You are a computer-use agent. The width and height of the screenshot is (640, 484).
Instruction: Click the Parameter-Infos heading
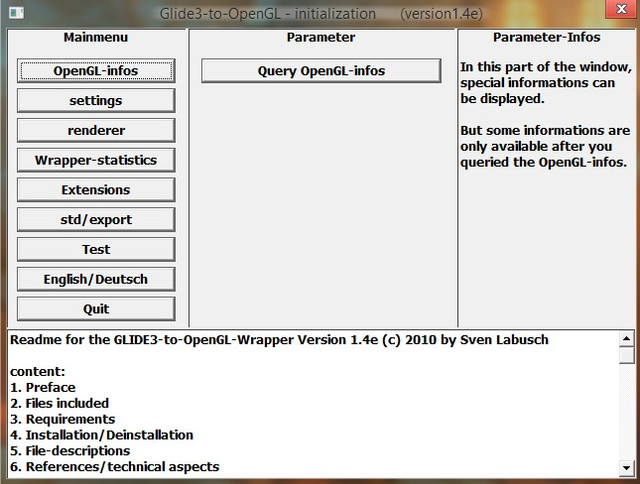click(x=547, y=37)
